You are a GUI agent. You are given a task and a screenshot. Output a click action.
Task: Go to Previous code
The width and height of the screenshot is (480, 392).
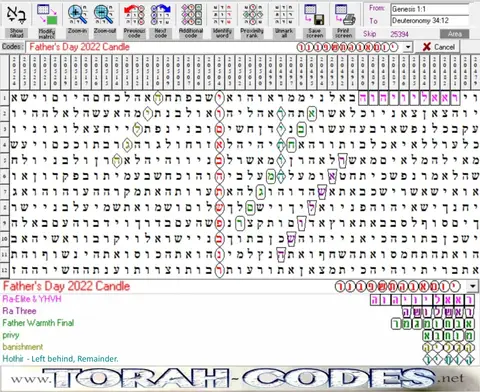[x=134, y=15]
